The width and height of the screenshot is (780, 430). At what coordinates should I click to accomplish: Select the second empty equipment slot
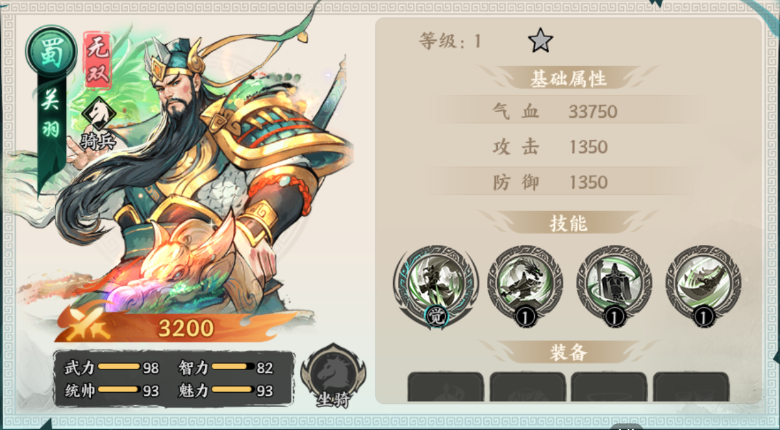click(x=528, y=387)
